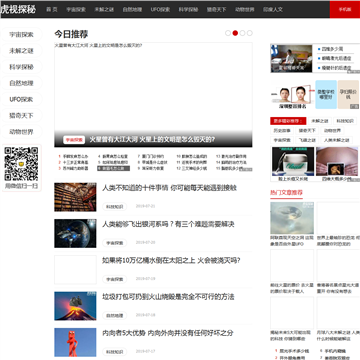The height and width of the screenshot is (360, 360).
Task: Open featured headline 火星曾有大江大河
Action: coord(152,140)
